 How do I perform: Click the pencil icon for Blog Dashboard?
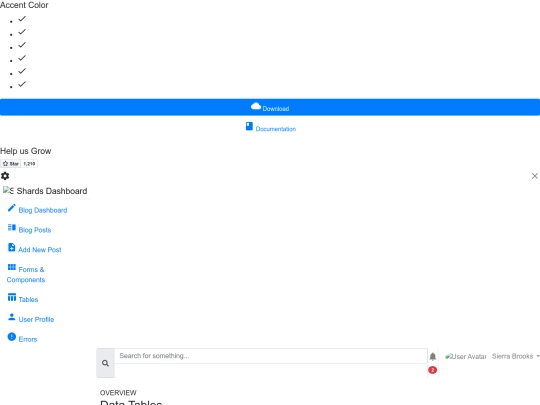pos(12,208)
